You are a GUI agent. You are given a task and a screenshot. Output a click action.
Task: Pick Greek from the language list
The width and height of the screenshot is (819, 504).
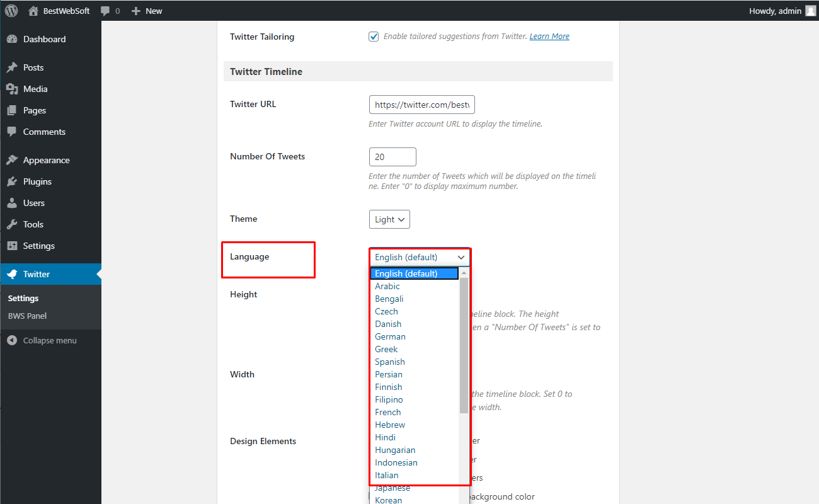coord(415,349)
